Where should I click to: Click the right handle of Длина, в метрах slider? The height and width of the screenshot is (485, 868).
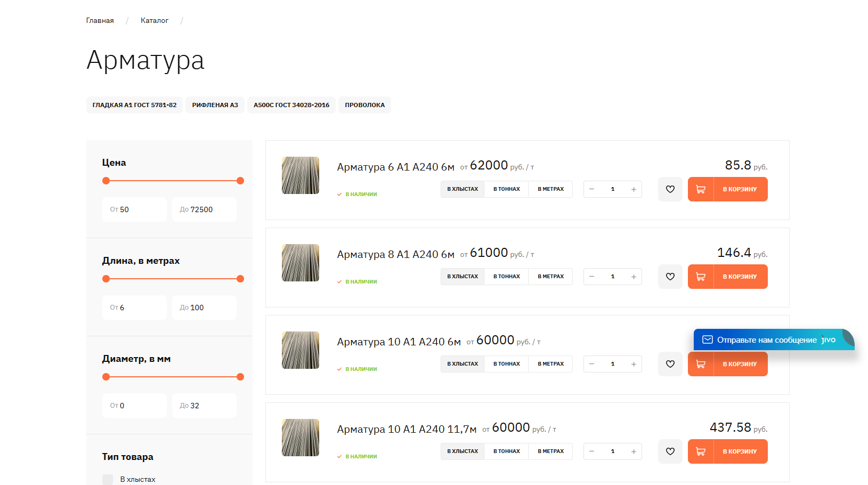[x=240, y=279]
